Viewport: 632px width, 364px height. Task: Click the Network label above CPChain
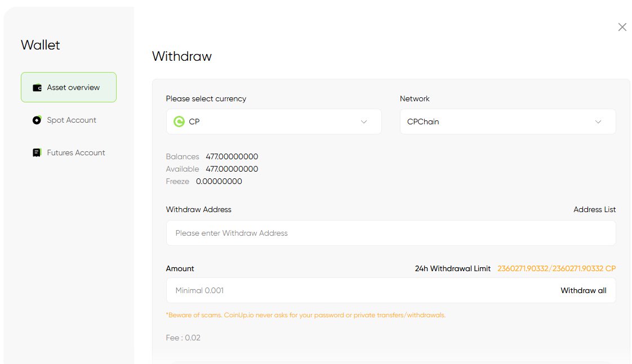pyautogui.click(x=415, y=98)
